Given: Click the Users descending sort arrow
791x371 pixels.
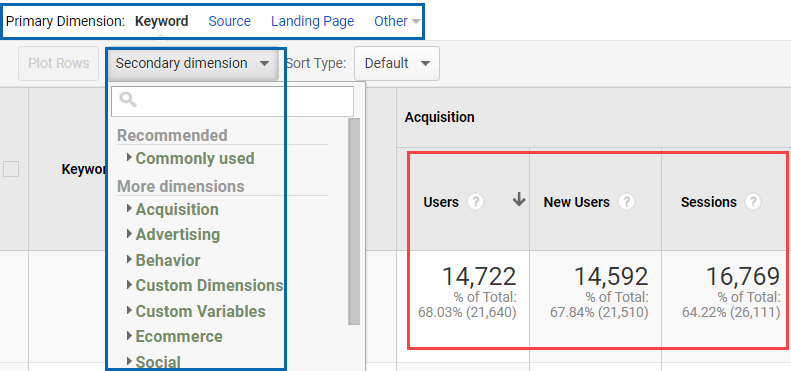Looking at the screenshot, I should tap(519, 201).
